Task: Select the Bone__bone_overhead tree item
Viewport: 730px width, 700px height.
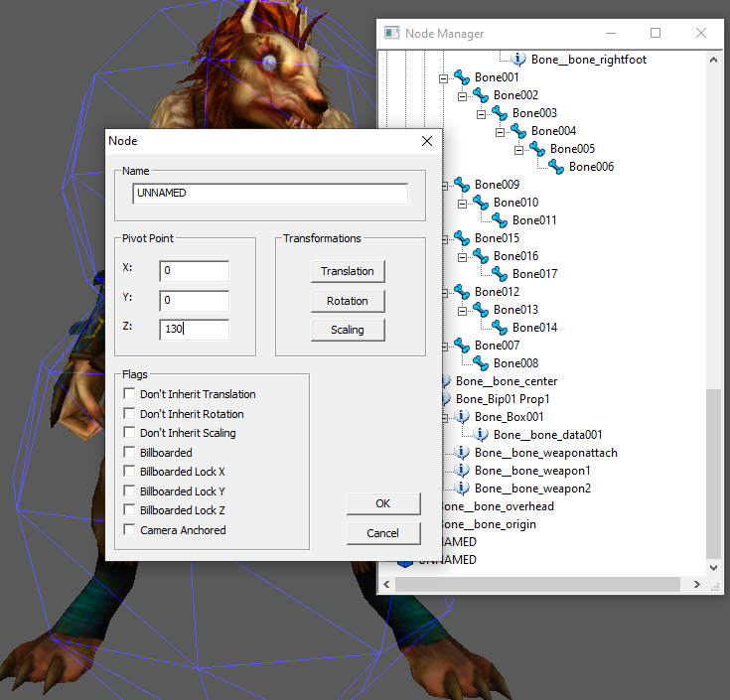Action: point(498,506)
